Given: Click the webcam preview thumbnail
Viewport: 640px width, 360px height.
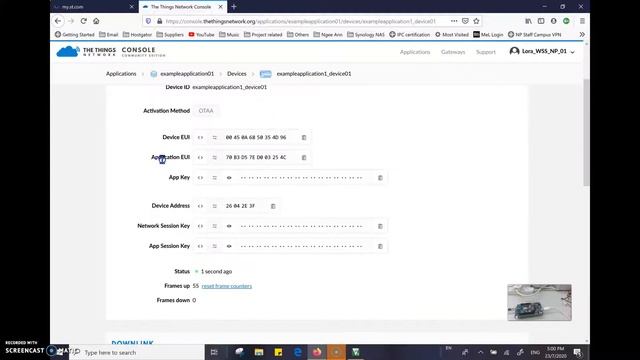Looking at the screenshot, I should 539,302.
